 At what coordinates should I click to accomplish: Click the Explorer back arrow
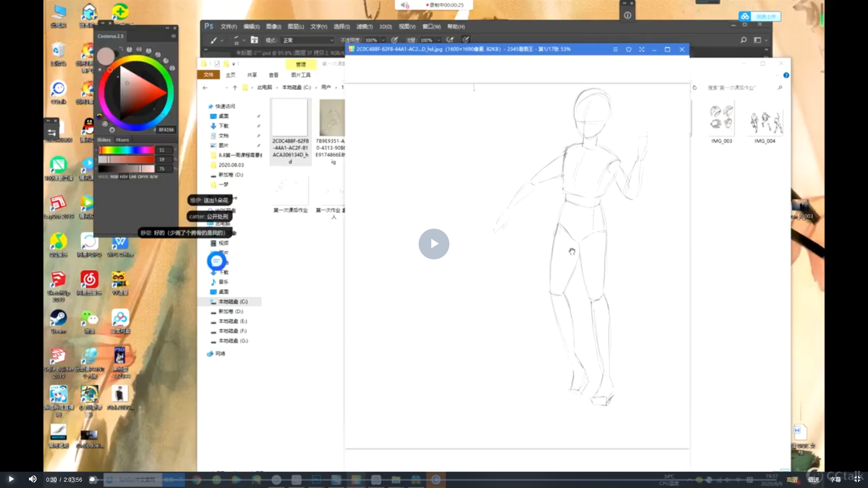(205, 88)
